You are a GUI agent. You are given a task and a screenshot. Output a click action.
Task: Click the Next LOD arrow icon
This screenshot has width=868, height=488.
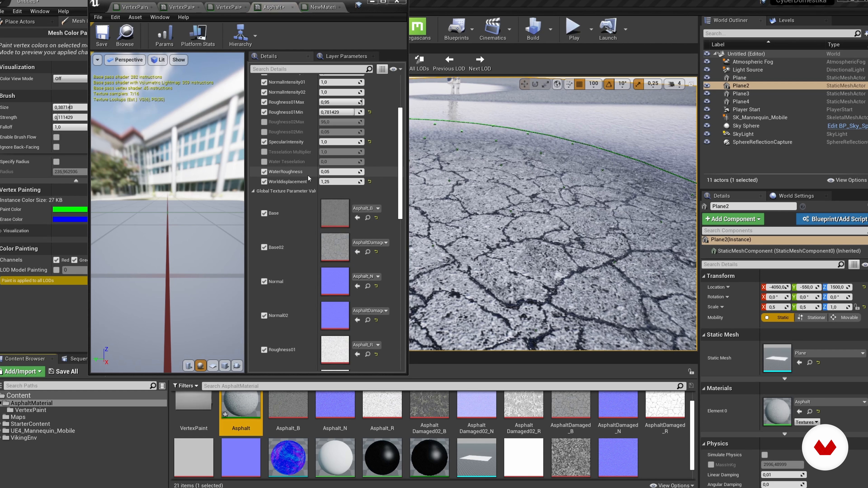(480, 60)
